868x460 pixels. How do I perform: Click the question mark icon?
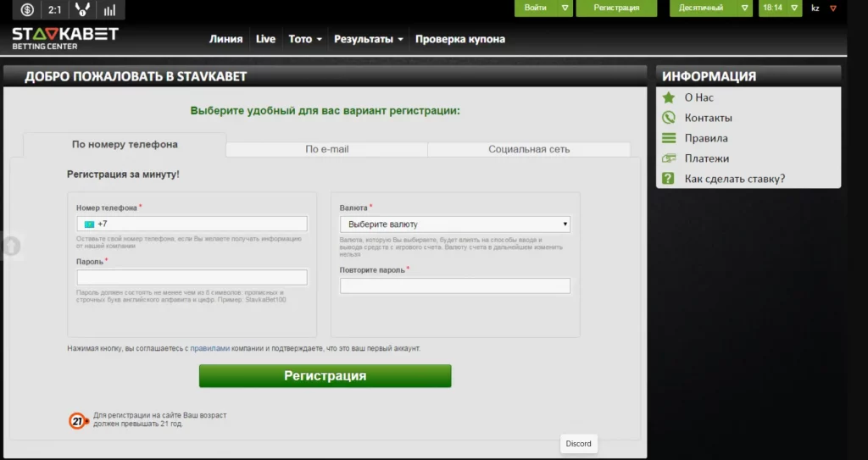(668, 178)
